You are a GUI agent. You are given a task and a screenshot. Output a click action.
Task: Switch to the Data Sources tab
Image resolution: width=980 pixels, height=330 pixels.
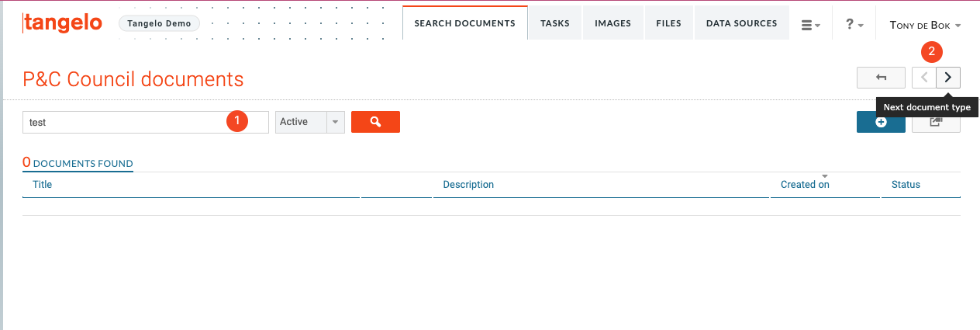point(741,23)
